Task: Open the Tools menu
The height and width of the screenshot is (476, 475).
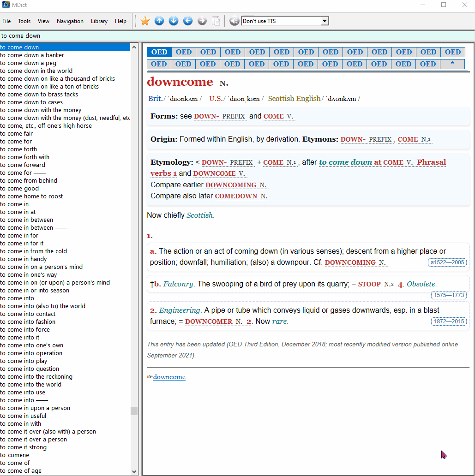Action: [24, 21]
